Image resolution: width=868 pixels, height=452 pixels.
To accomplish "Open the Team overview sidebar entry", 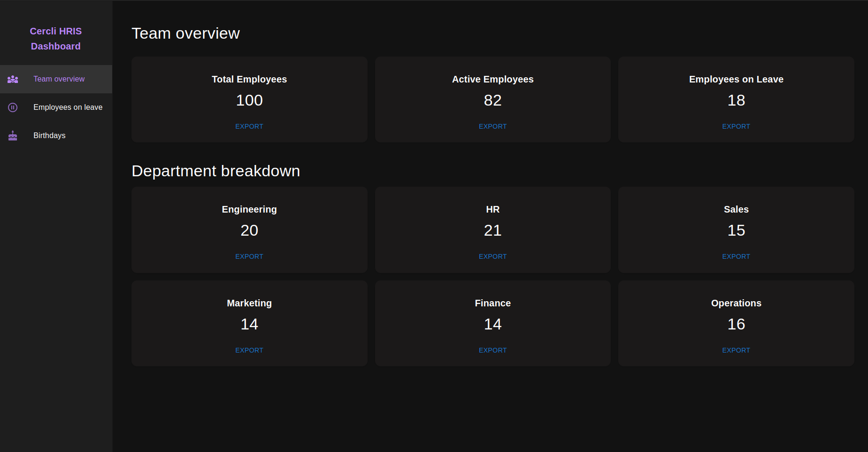I will point(59,79).
